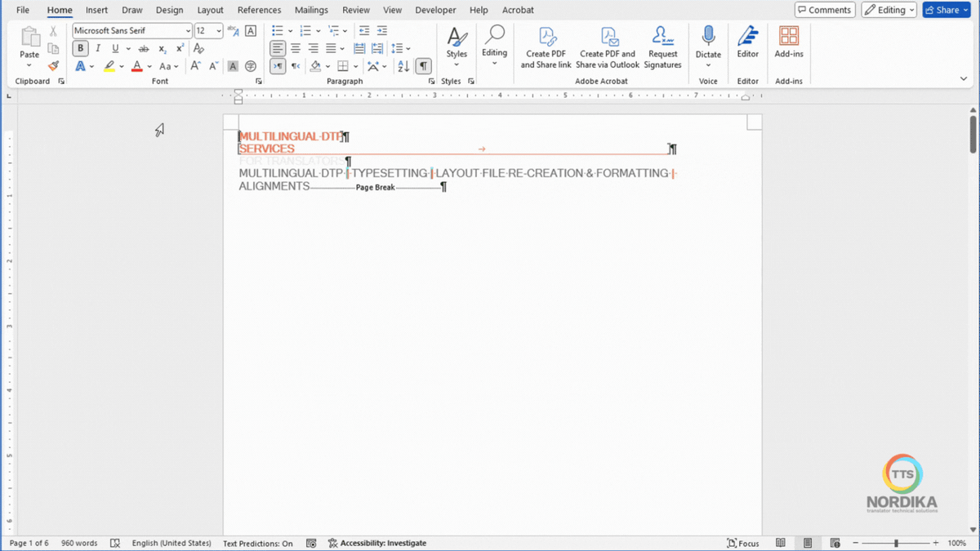Select the Format Painter brush icon
The width and height of the screenshot is (980, 551).
point(53,66)
